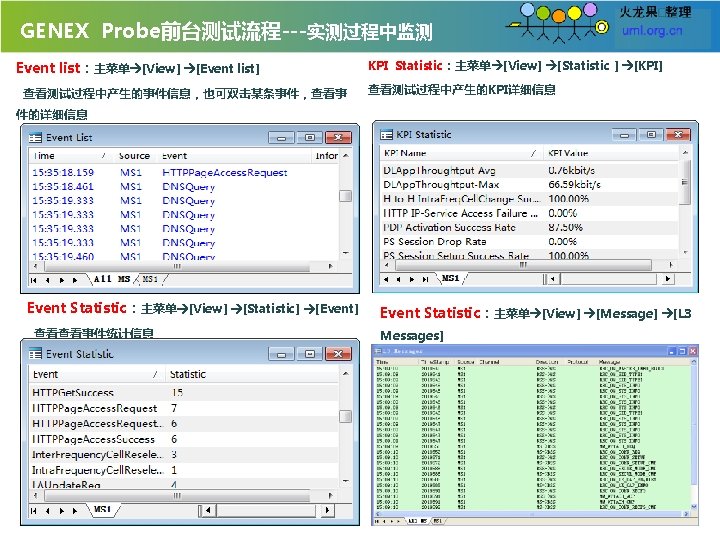Select the DNSQuery row at 15:35:19.460
This screenshot has height=540, width=720.
click(x=184, y=257)
